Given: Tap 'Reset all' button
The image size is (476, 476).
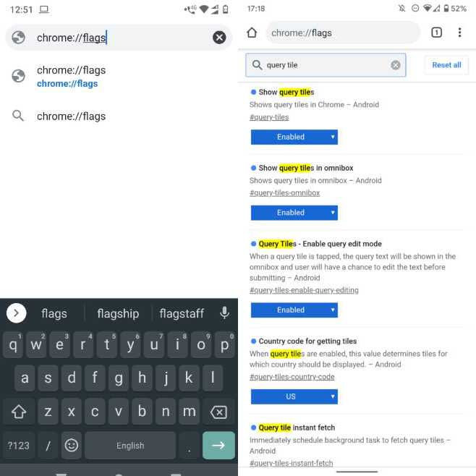Looking at the screenshot, I should tap(446, 65).
